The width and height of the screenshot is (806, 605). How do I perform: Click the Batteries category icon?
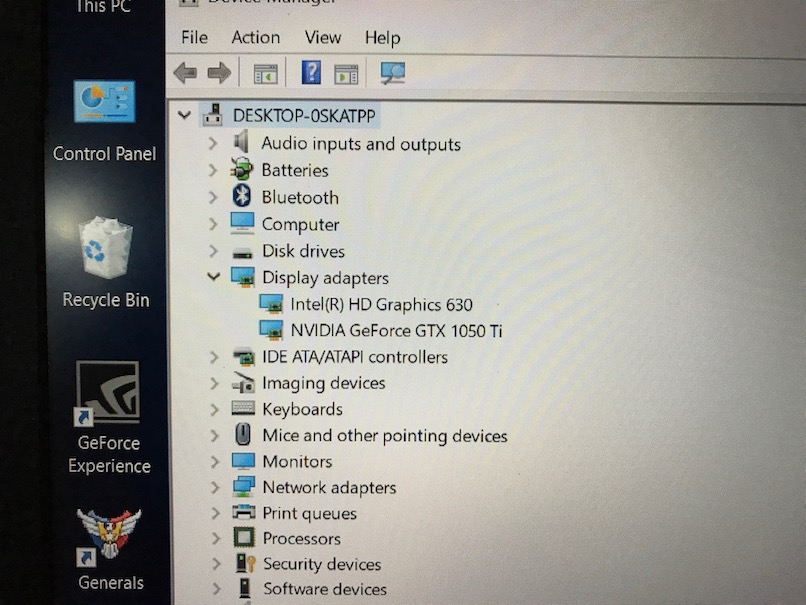point(242,169)
